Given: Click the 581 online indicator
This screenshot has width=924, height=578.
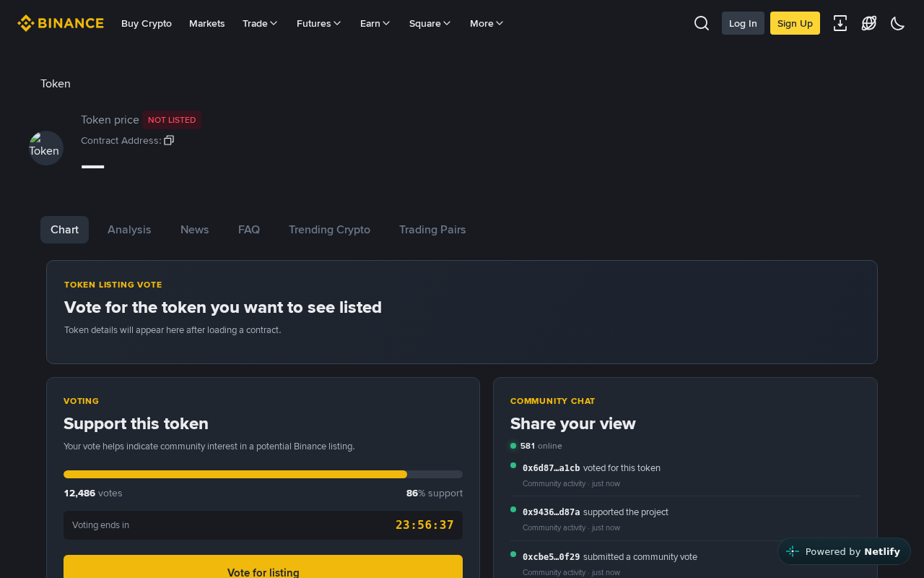Looking at the screenshot, I should pos(536,446).
